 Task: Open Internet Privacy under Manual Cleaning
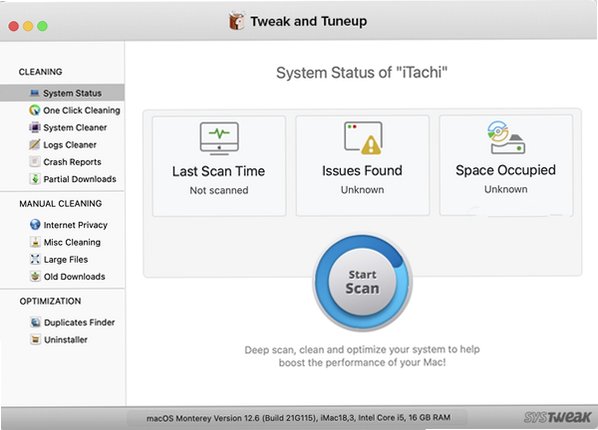tap(62, 225)
